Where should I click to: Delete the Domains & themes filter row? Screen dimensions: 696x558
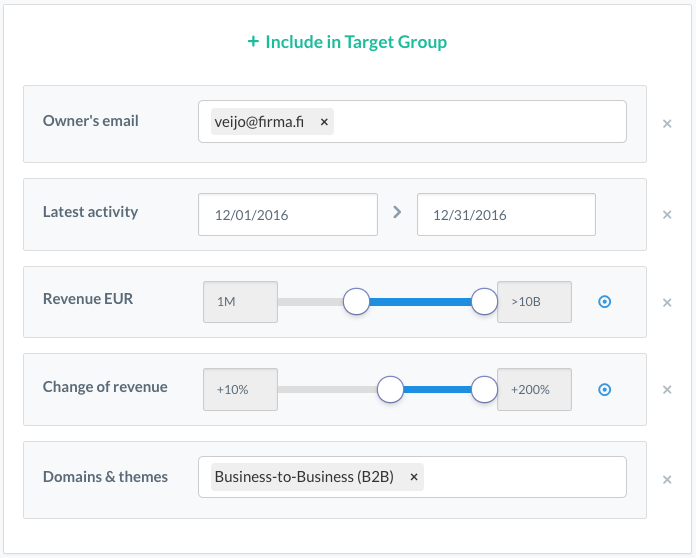pyautogui.click(x=667, y=479)
